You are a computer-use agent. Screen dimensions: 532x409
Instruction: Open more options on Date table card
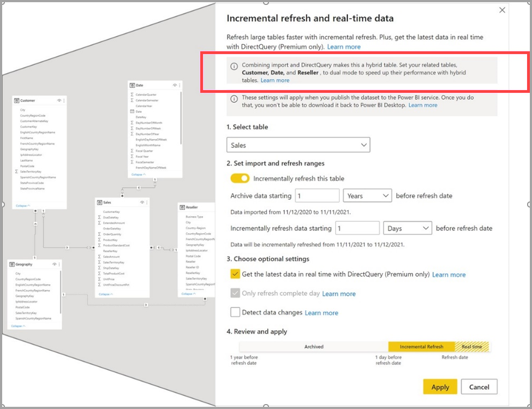(x=180, y=85)
